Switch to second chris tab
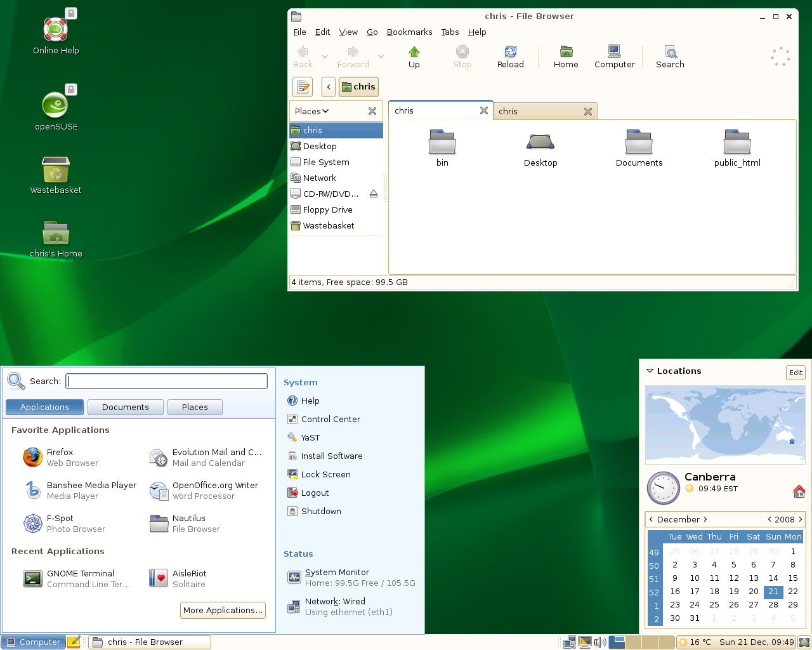The width and height of the screenshot is (812, 650). point(545,111)
